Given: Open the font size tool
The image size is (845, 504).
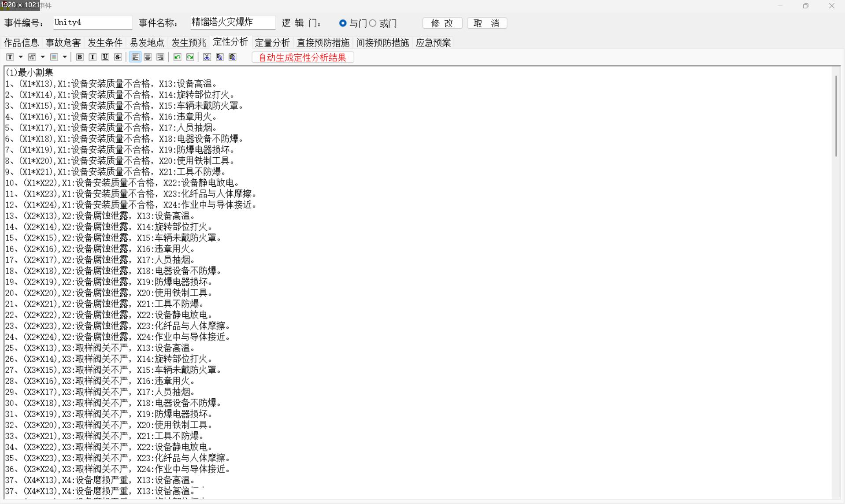Looking at the screenshot, I should (x=32, y=57).
